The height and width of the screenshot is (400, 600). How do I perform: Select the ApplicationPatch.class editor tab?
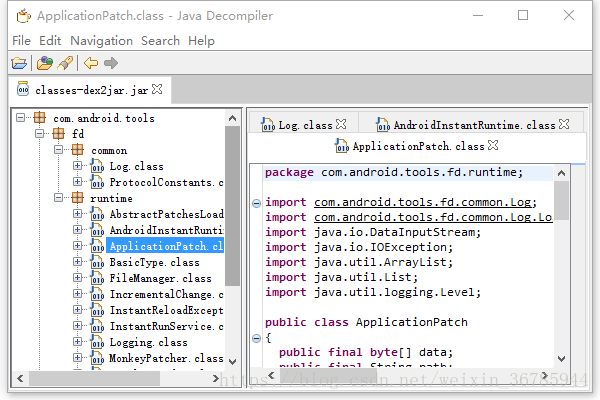coord(418,146)
